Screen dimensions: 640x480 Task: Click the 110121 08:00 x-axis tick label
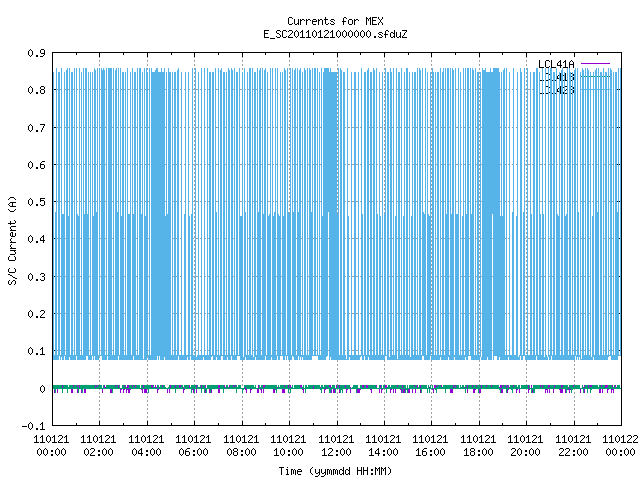[241, 446]
